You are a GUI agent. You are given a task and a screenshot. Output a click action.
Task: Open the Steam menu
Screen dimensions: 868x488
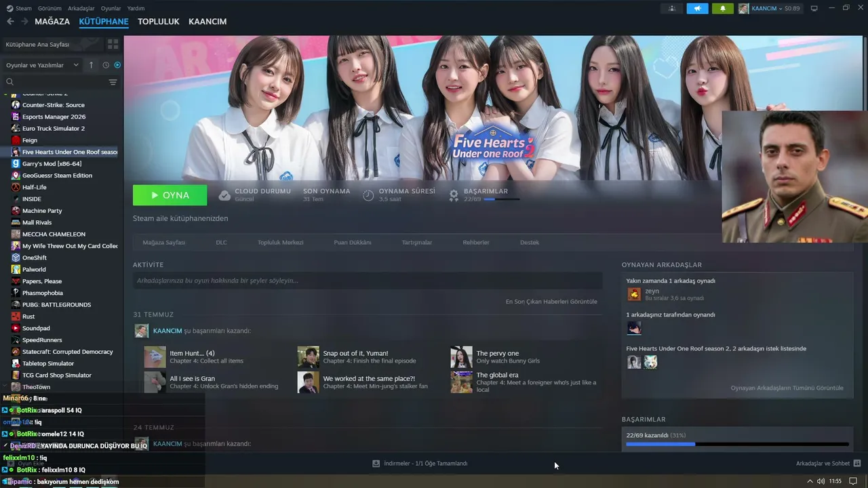pyautogui.click(x=24, y=8)
